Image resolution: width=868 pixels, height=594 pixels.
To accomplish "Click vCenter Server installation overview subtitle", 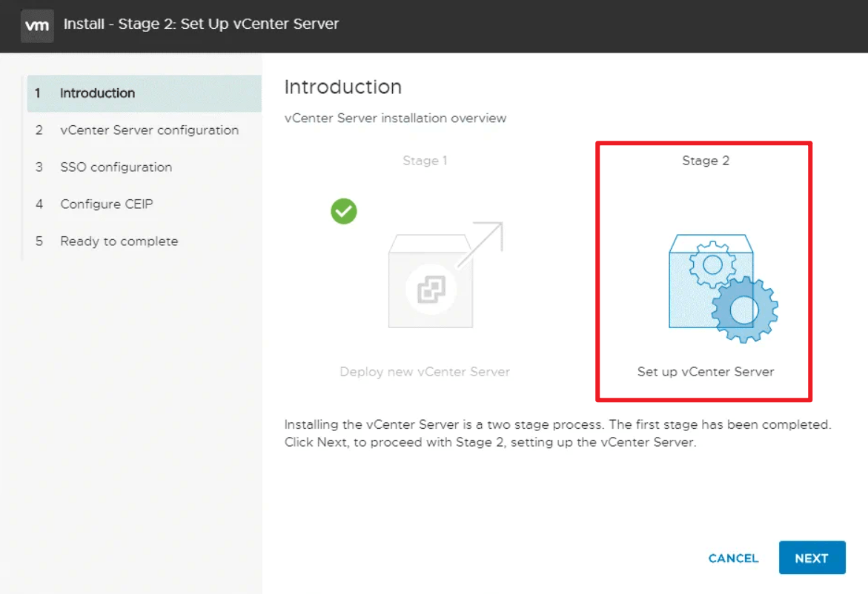I will click(395, 119).
